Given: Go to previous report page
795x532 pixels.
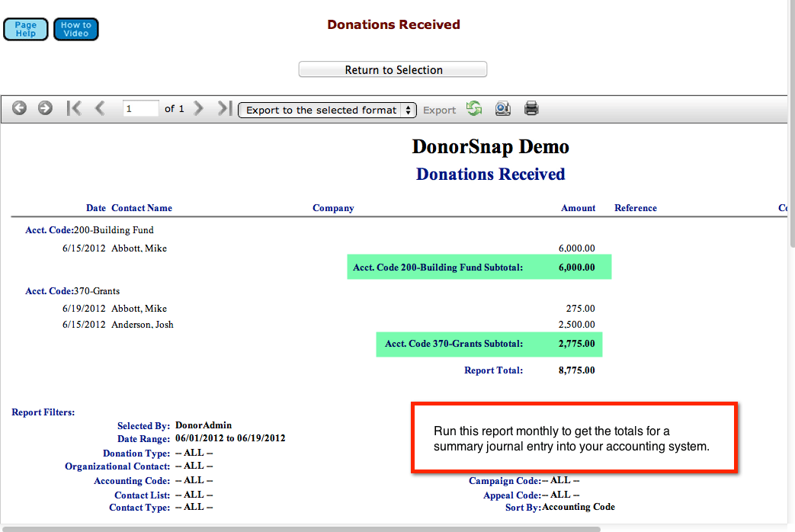Looking at the screenshot, I should (100, 108).
